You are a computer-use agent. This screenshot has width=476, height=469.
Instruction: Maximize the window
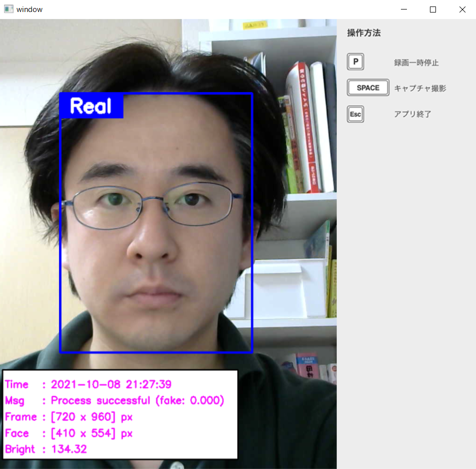433,9
